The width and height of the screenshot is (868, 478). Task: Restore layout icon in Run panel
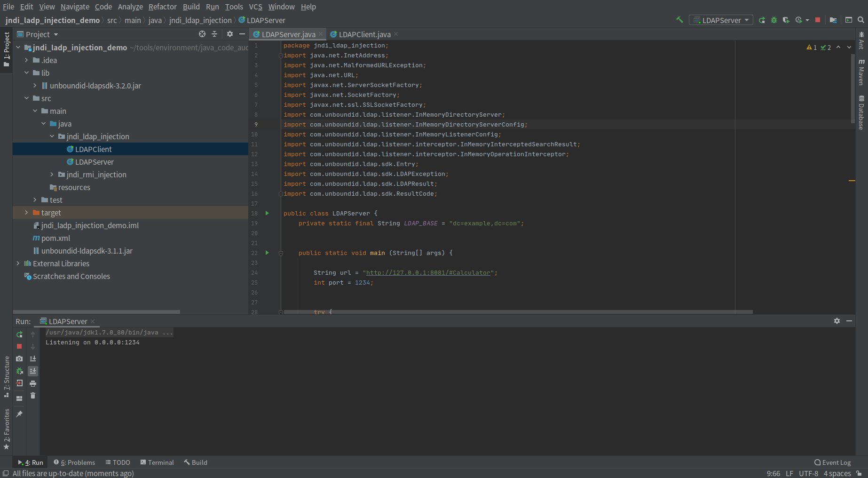point(19,398)
